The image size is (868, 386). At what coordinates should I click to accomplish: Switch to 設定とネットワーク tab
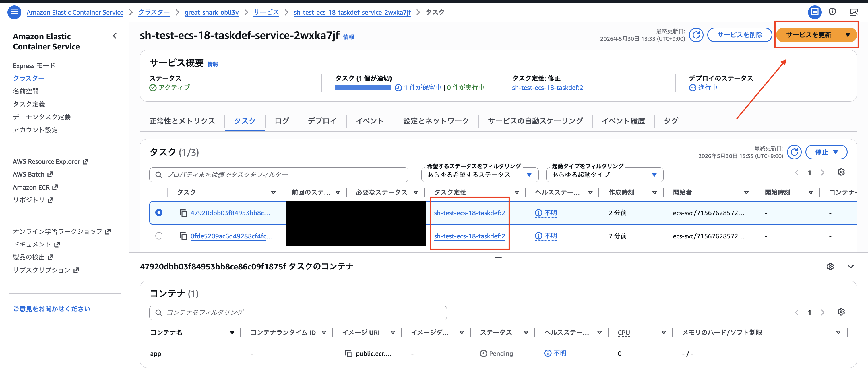[436, 121]
